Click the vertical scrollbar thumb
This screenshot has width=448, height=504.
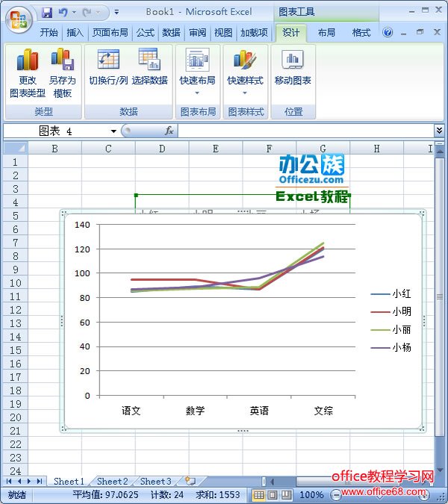pos(439,296)
